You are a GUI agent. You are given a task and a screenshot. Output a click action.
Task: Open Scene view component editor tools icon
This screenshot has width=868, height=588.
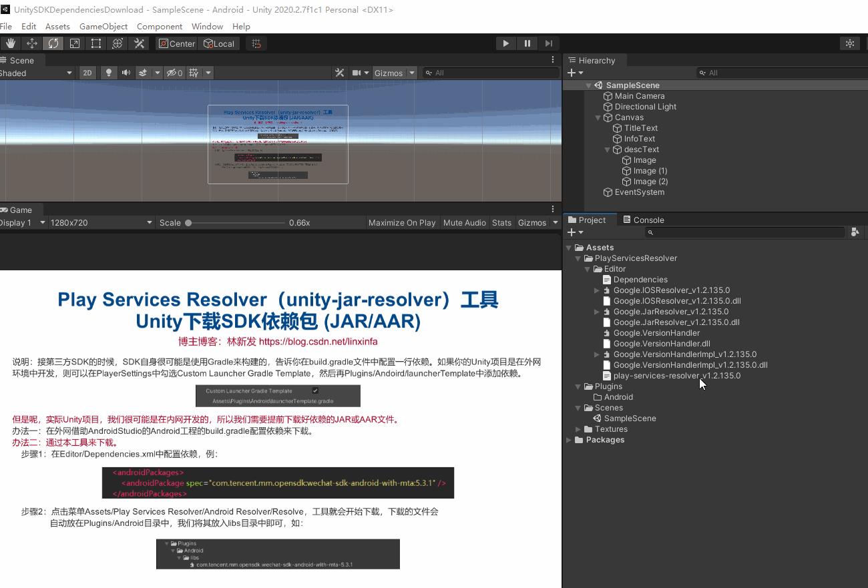(x=339, y=73)
